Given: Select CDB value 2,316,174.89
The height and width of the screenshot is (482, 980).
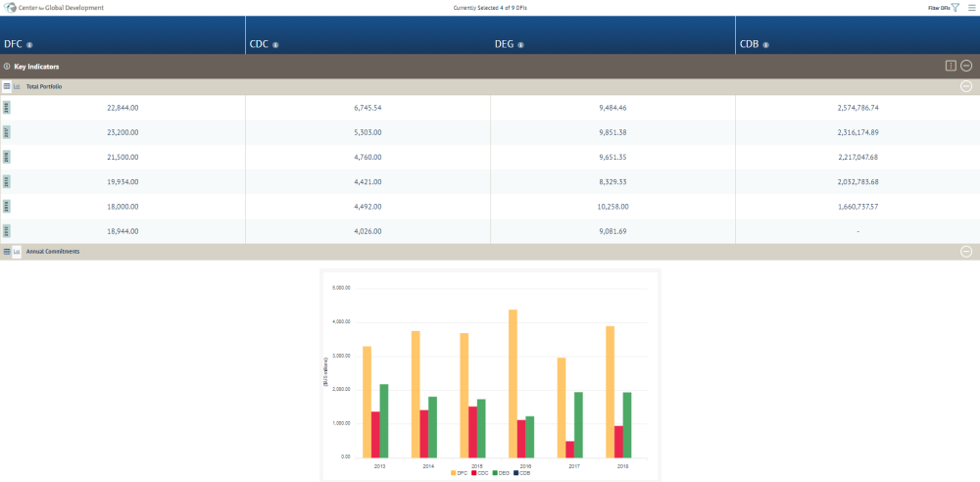Looking at the screenshot, I should (x=857, y=132).
